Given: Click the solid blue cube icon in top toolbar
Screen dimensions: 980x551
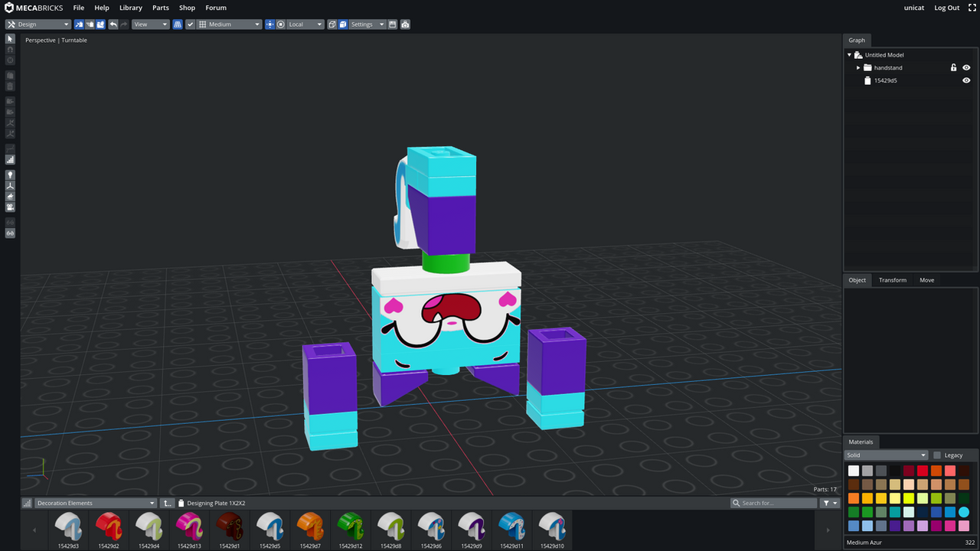Looking at the screenshot, I should (x=343, y=24).
